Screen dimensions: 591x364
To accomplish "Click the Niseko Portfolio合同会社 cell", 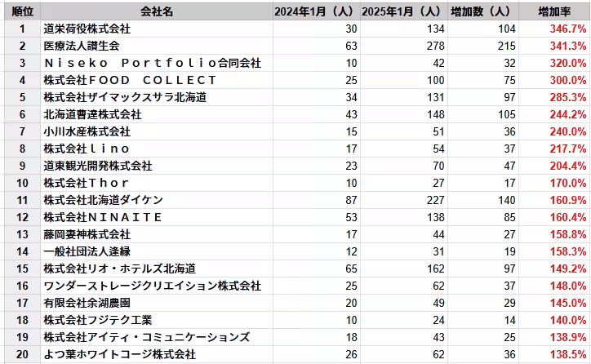I will [x=157, y=63].
